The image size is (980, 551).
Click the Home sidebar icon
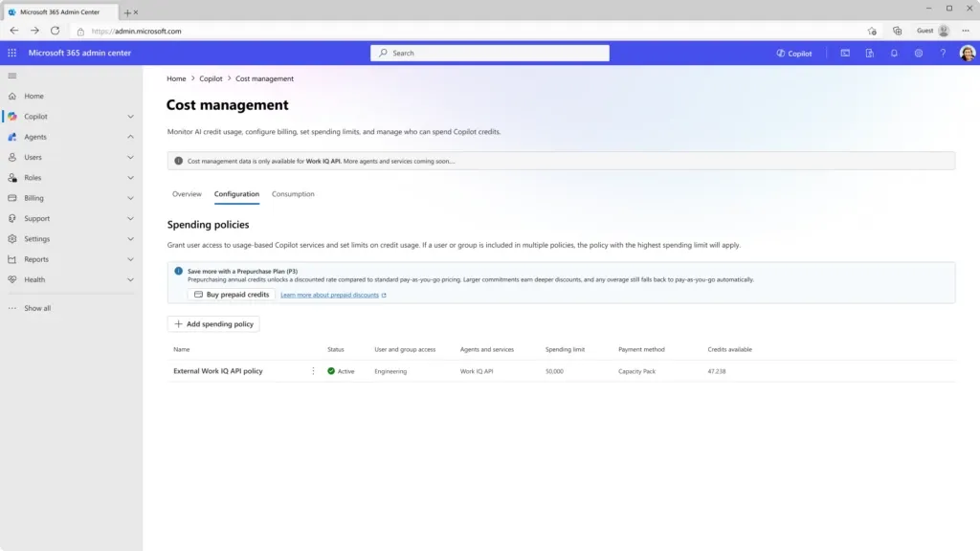coord(11,97)
